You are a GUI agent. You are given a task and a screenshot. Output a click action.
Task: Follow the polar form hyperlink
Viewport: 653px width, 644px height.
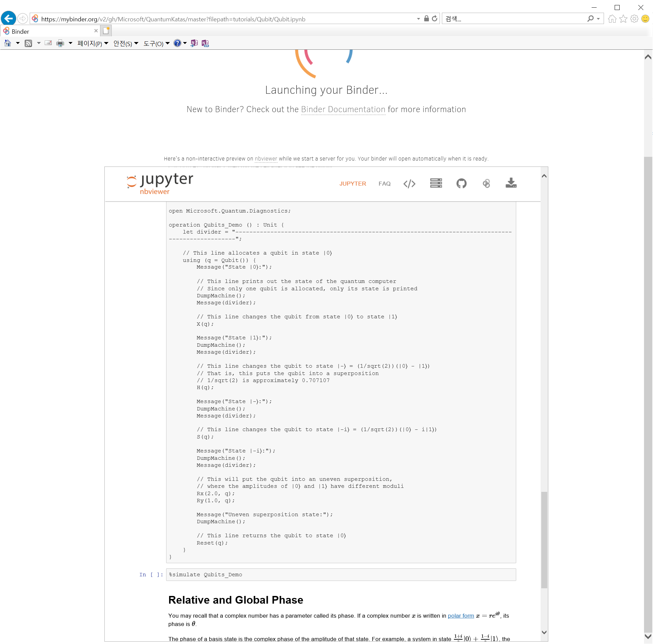(x=460, y=616)
